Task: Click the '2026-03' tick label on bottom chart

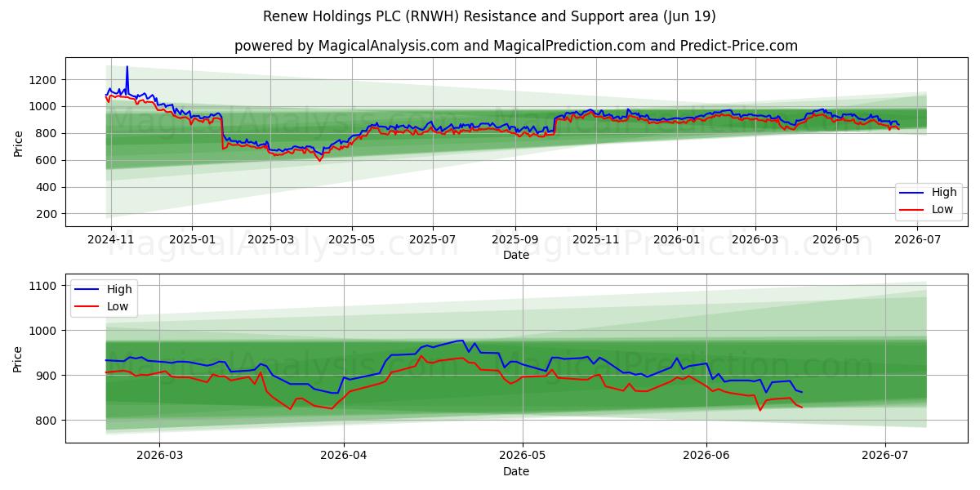Action: 159,455
